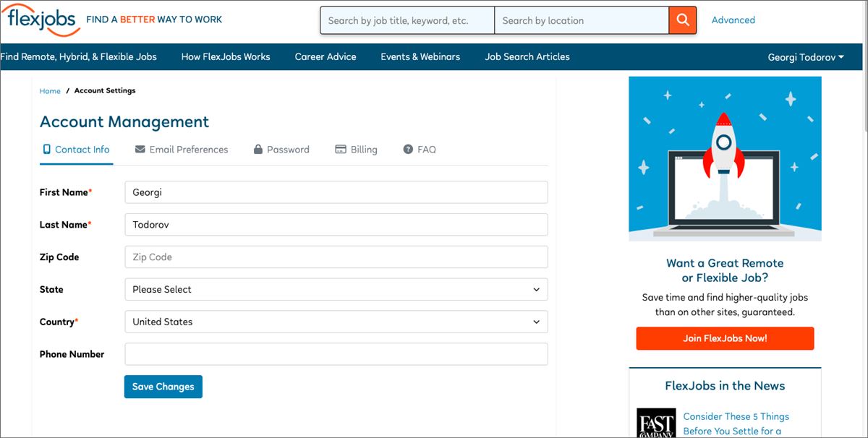Open Job Search Articles menu item
This screenshot has width=868, height=438.
pos(527,56)
